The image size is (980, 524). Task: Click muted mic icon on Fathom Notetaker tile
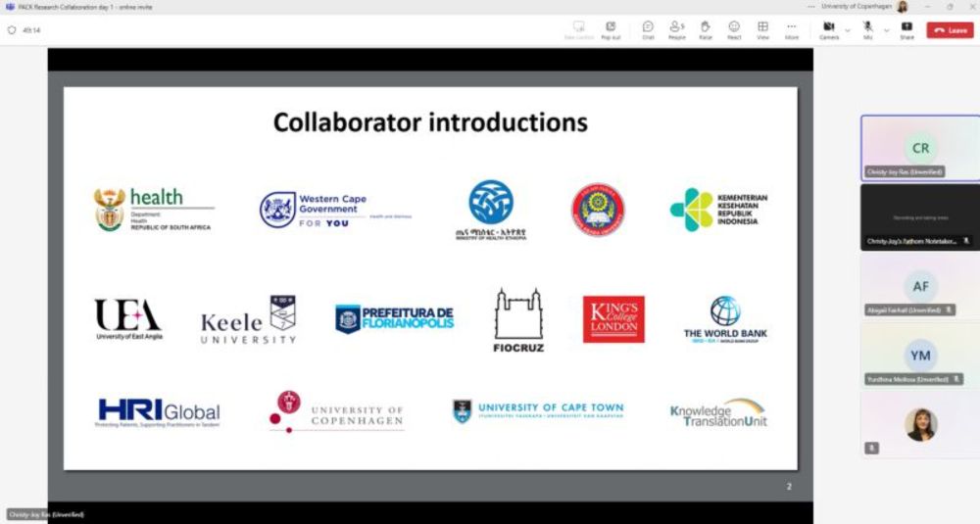965,241
